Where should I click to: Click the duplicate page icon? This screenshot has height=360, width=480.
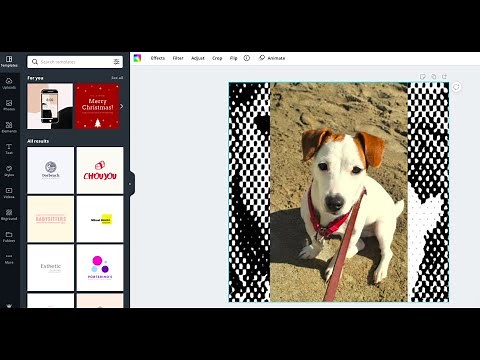[x=433, y=77]
